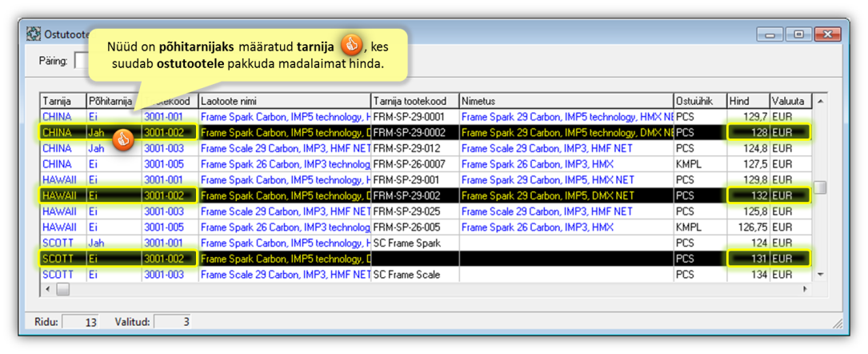This screenshot has height=354, width=868.
Task: Select the FRM-SP-29-025 cell
Action: coord(414,211)
